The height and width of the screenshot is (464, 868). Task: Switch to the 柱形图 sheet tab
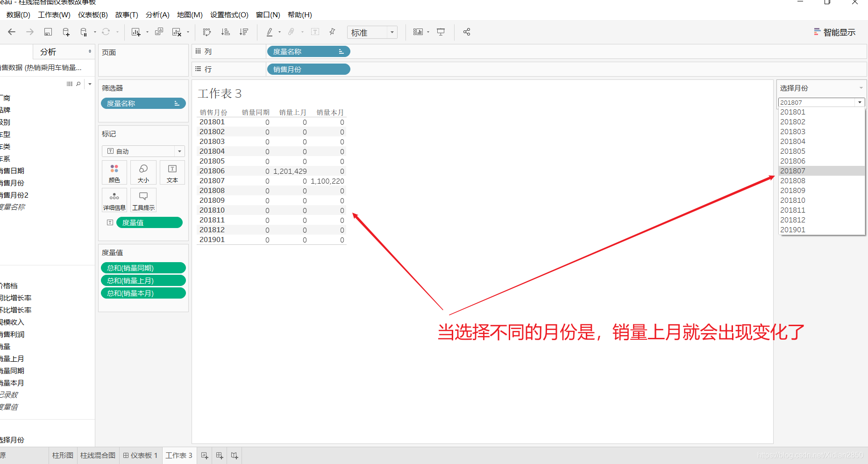click(x=63, y=456)
